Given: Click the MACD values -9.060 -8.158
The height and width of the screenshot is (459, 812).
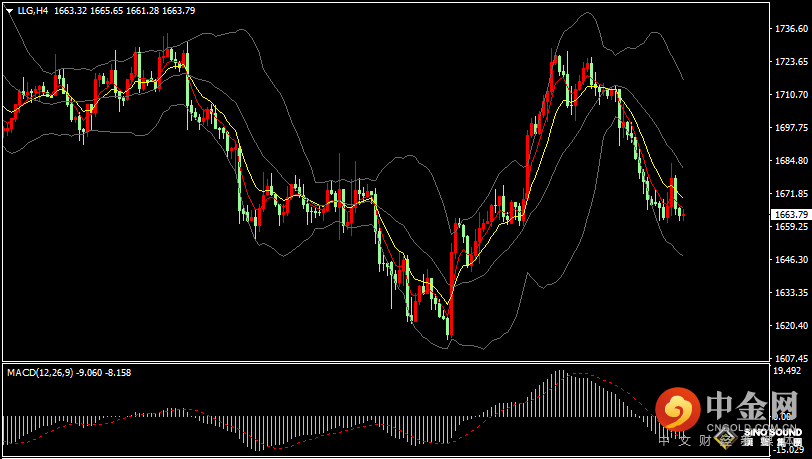Looking at the screenshot, I should pyautogui.click(x=104, y=372).
